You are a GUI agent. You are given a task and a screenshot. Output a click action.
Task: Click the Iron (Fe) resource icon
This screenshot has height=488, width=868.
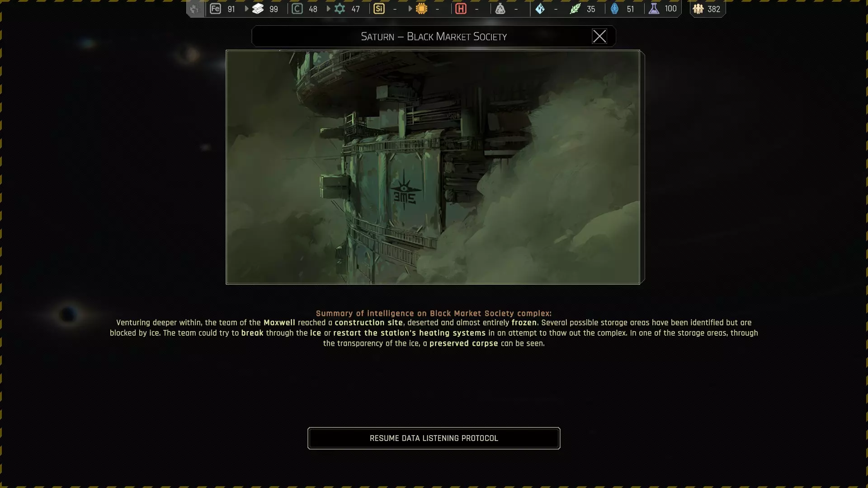click(215, 9)
